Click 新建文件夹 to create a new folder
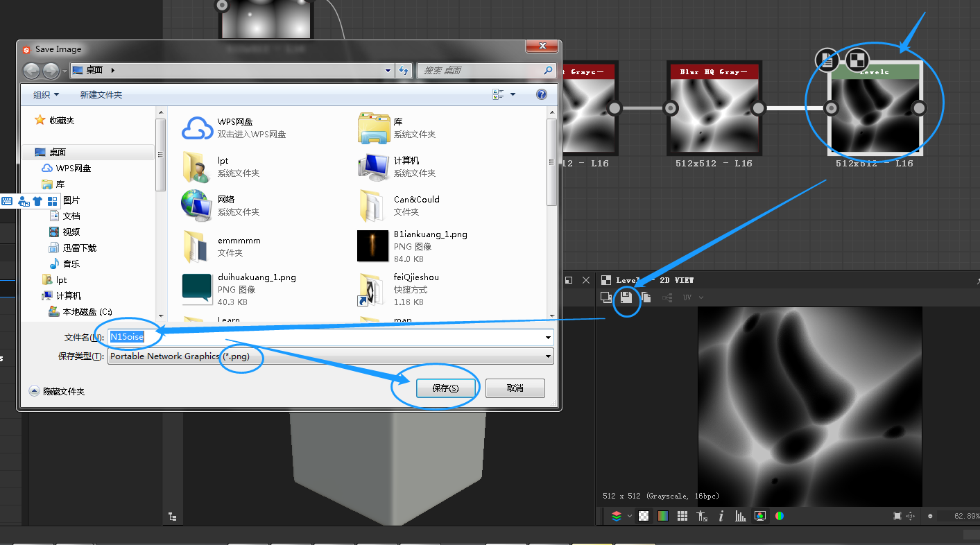Viewport: 980px width, 545px height. pyautogui.click(x=101, y=94)
